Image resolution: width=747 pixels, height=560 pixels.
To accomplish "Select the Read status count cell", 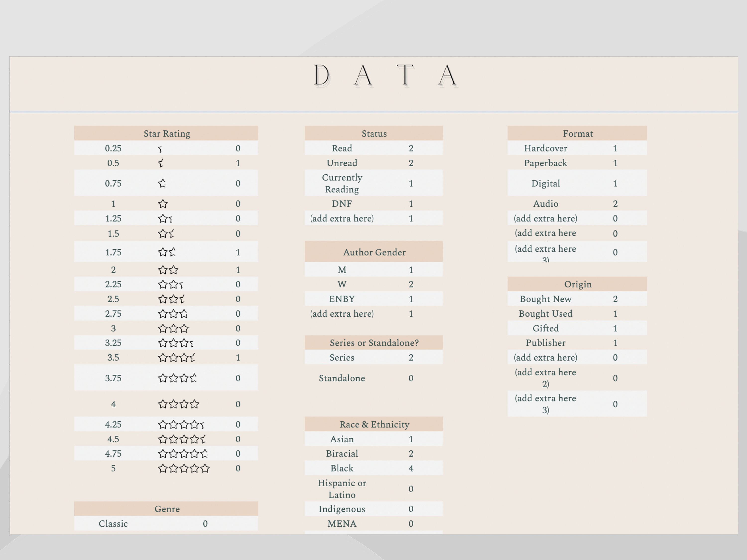I will (x=411, y=148).
